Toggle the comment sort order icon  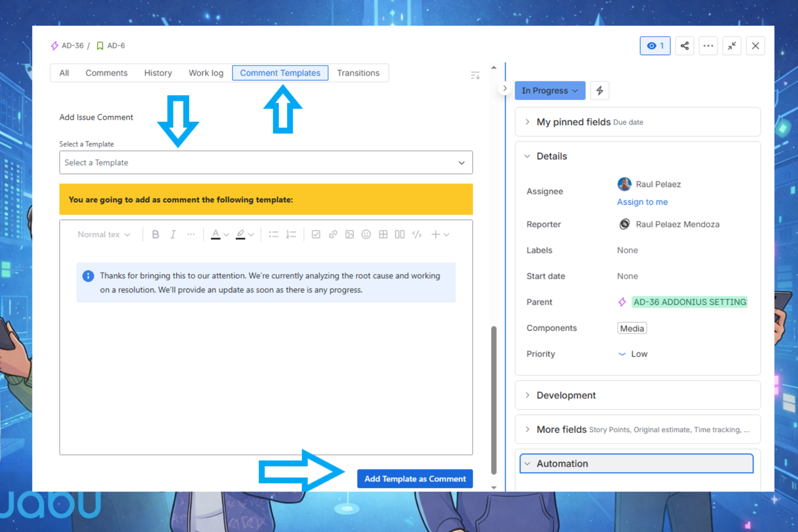pyautogui.click(x=475, y=76)
